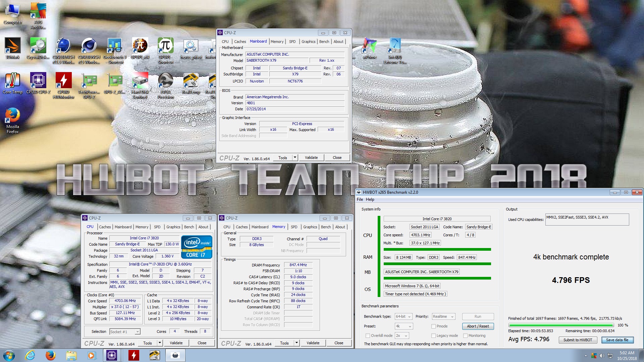Toggle Overkill mode checkbox
This screenshot has width=644, height=362.
pos(368,336)
